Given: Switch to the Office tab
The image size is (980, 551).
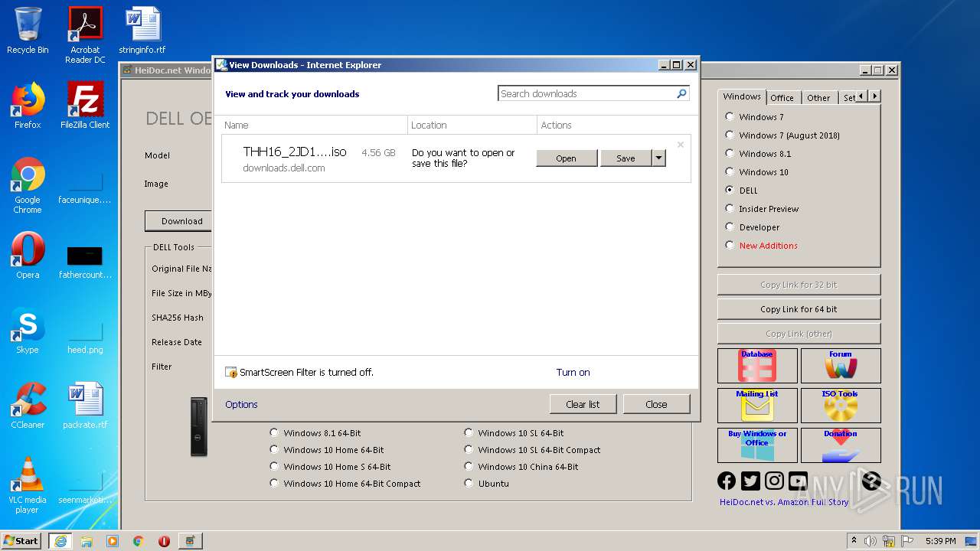Looking at the screenshot, I should [782, 98].
